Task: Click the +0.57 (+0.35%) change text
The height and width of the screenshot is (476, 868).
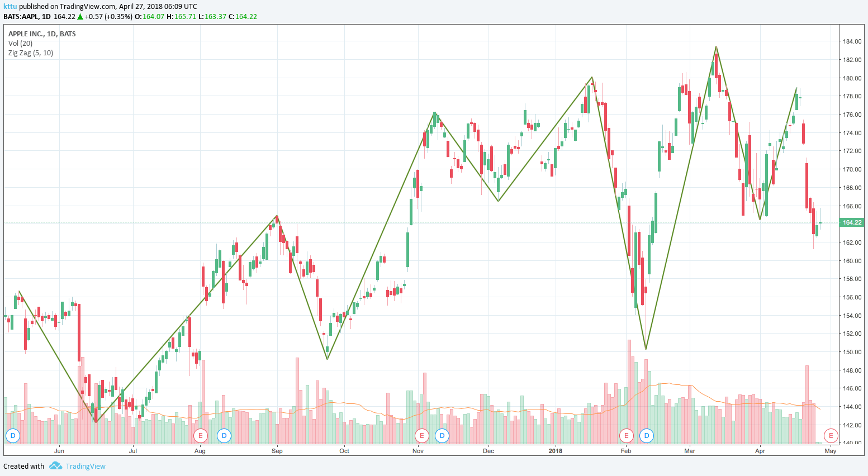Action: click(x=109, y=17)
